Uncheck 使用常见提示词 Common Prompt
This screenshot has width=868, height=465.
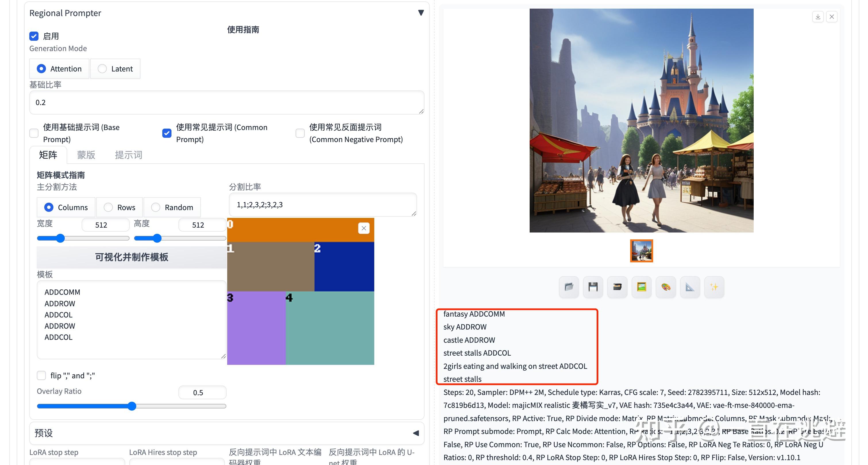coord(167,133)
